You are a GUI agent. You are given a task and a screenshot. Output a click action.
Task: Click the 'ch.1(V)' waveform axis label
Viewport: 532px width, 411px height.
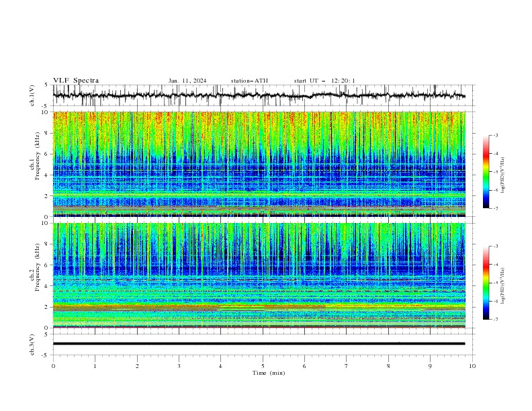pyautogui.click(x=32, y=95)
